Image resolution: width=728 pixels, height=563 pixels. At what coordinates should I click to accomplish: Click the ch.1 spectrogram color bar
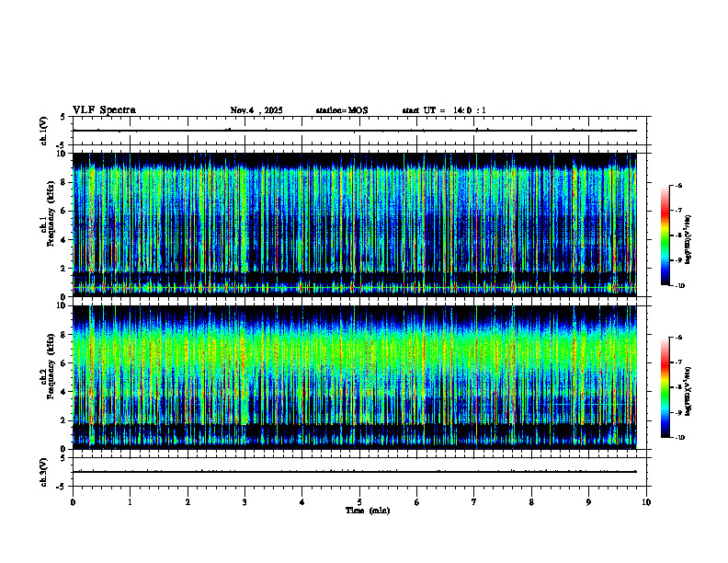pos(665,236)
